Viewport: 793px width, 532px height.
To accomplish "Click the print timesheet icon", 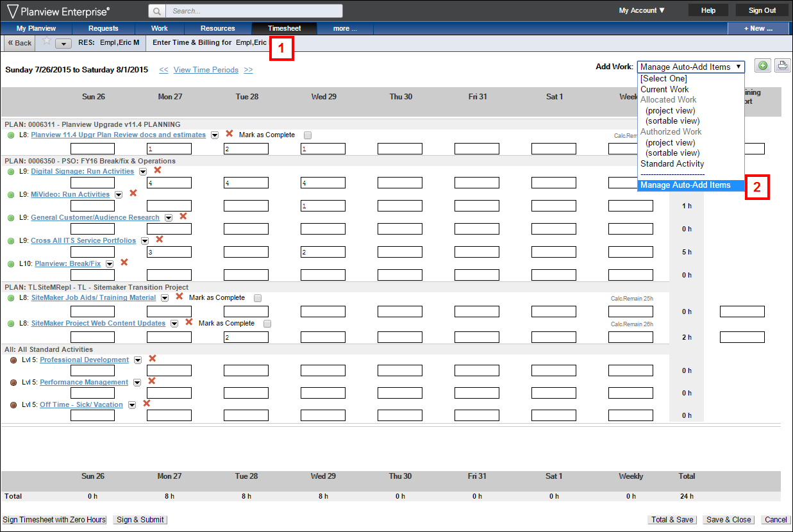I will click(x=782, y=65).
